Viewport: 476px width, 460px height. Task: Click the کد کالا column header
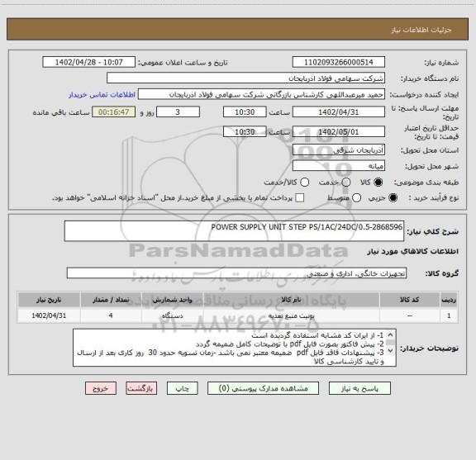click(x=410, y=300)
